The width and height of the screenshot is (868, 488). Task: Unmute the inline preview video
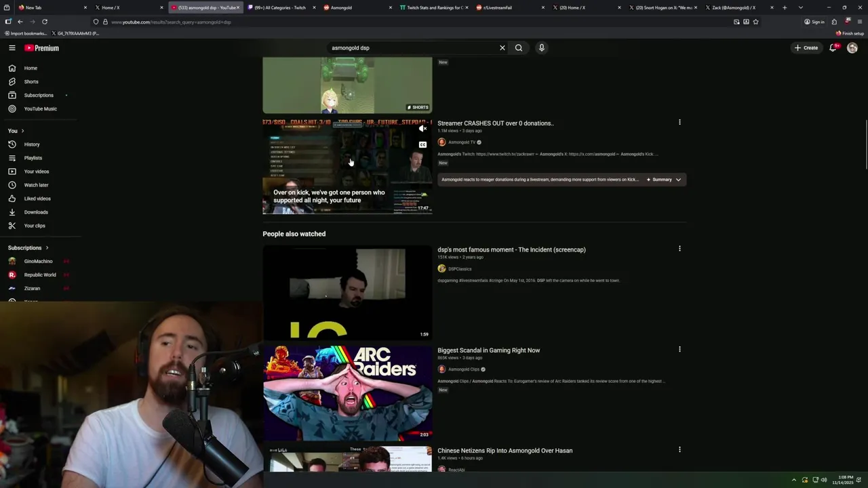(x=422, y=128)
